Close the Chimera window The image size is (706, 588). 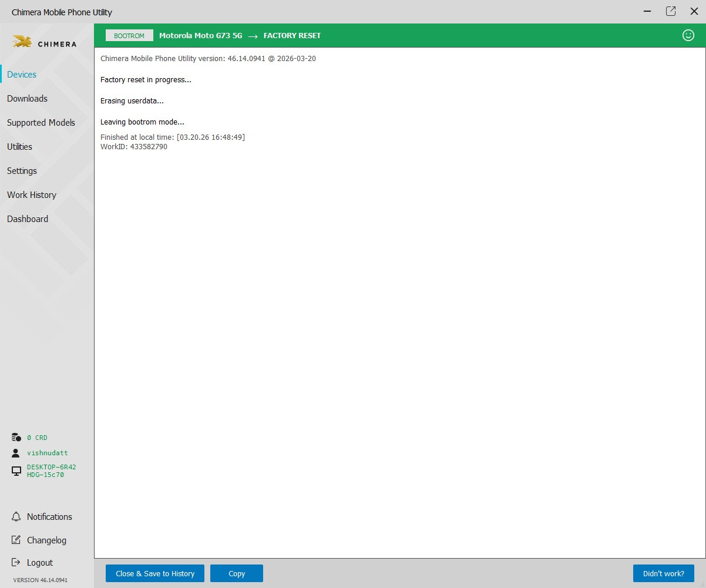pos(694,11)
